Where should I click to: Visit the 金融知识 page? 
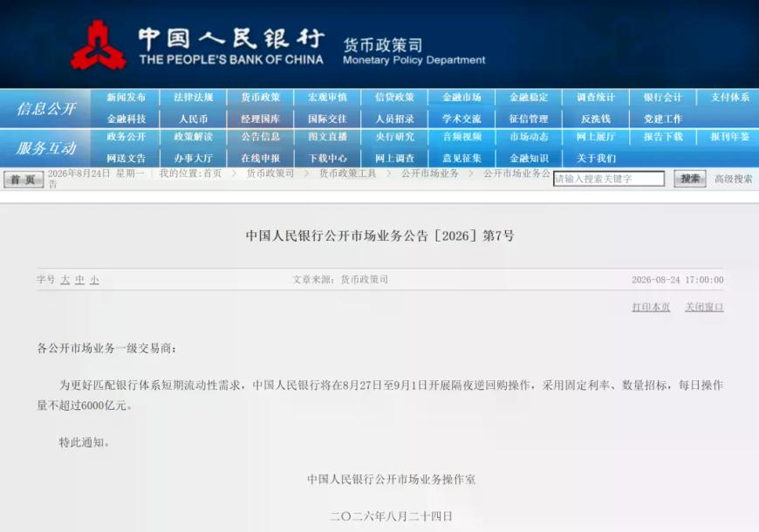(529, 159)
